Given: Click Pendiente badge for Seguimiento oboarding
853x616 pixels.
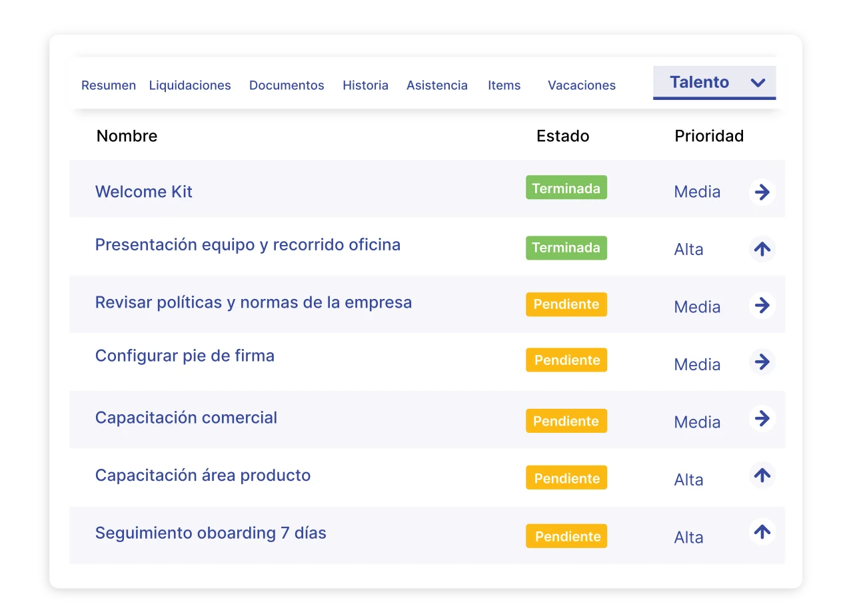Looking at the screenshot, I should coord(566,536).
